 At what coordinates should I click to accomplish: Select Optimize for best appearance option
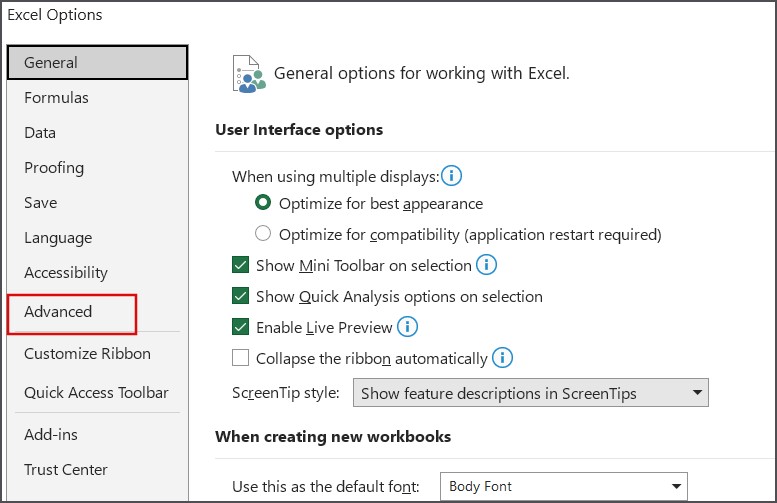pyautogui.click(x=263, y=204)
